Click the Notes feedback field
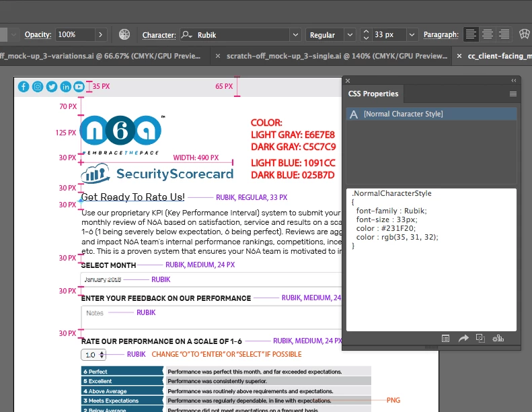This screenshot has width=532, height=412. pyautogui.click(x=211, y=317)
